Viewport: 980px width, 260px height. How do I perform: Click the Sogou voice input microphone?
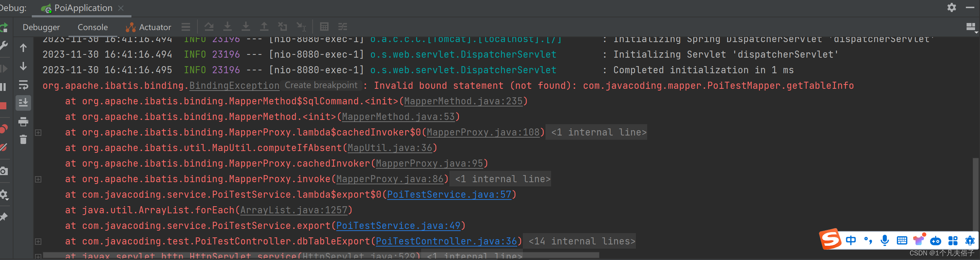click(885, 241)
